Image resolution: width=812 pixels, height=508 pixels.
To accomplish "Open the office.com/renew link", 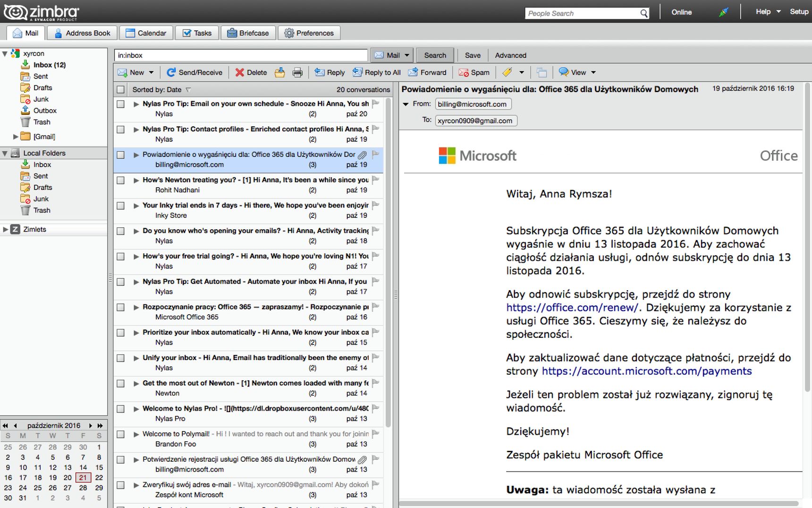I will 572,308.
